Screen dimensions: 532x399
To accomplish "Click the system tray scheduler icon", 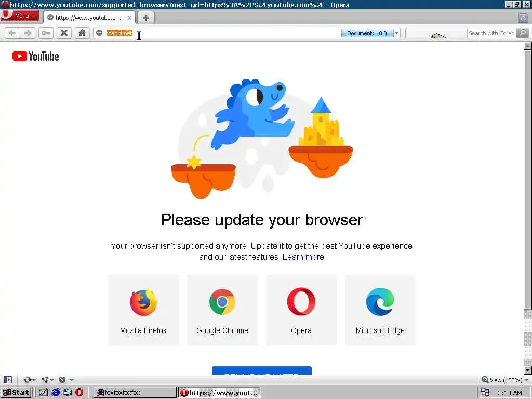I will (485, 393).
